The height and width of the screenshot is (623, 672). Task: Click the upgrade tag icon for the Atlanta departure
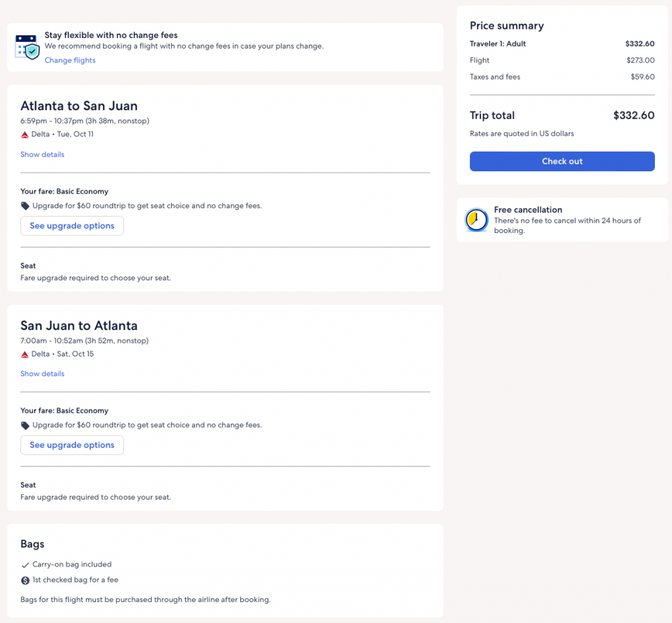pyautogui.click(x=25, y=206)
